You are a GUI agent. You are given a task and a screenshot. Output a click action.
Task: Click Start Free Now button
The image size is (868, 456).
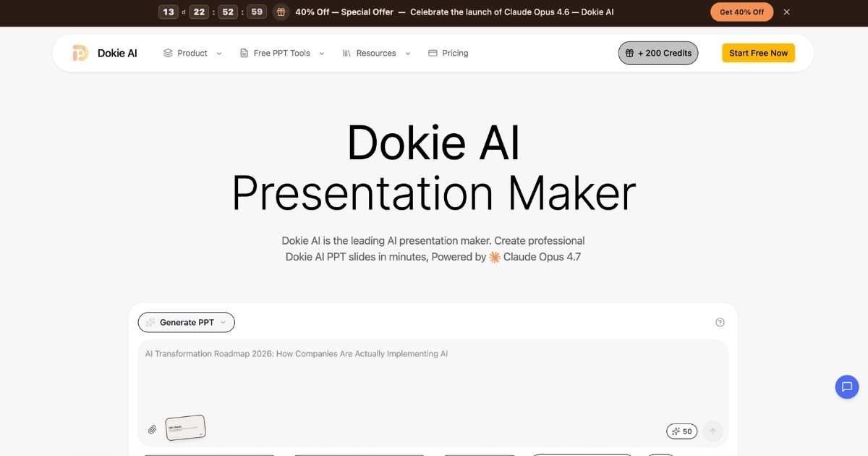coord(758,53)
